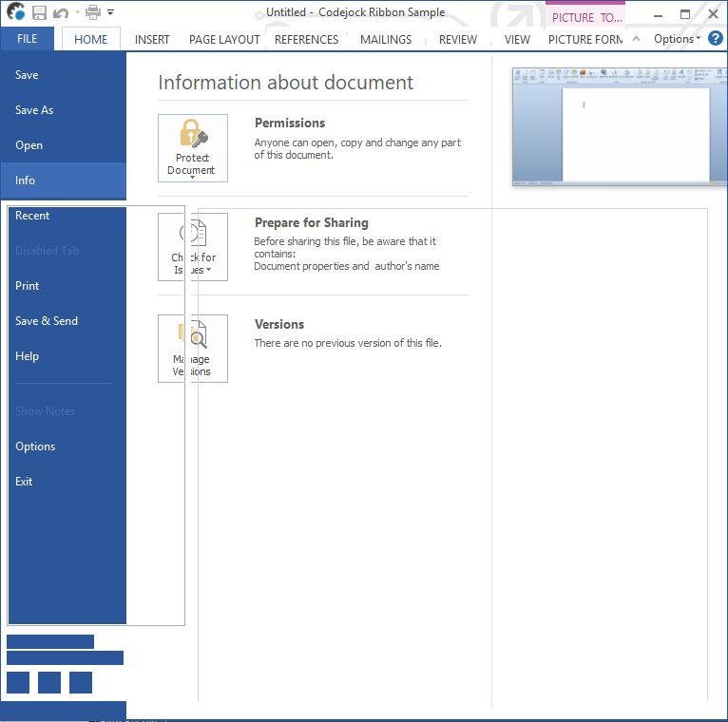Viewport: 728px width, 722px height.
Task: Switch to the REVIEW tab
Action: coord(458,40)
